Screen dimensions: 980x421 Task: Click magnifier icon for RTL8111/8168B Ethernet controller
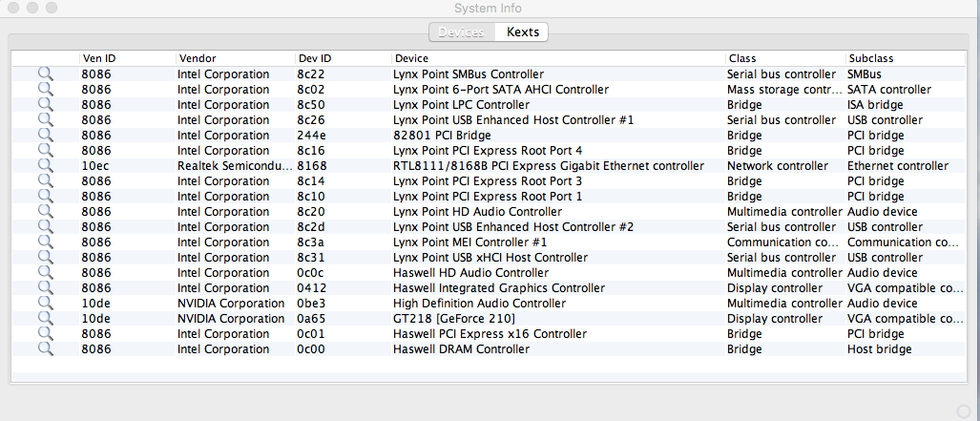click(x=45, y=166)
